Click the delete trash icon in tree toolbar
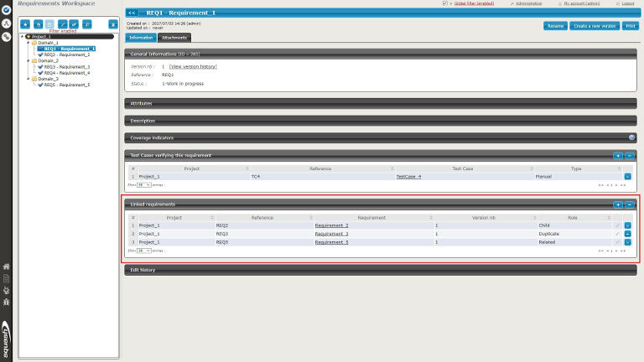Viewport: 644px width, 362px height. point(113,24)
